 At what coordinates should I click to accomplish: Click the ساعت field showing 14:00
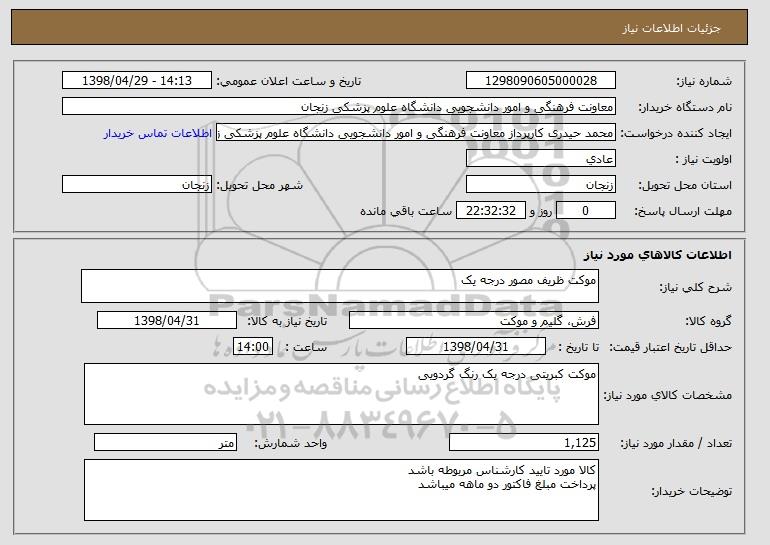click(253, 347)
